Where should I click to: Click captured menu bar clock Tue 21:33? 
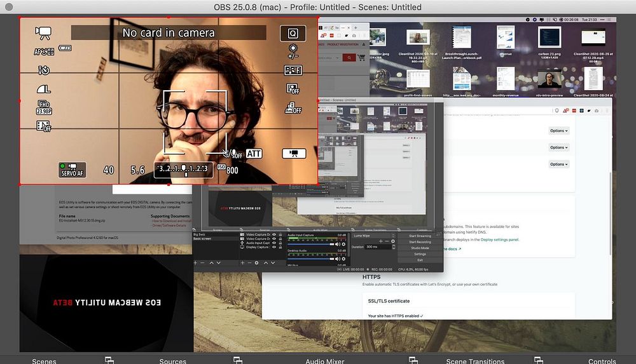[x=590, y=20]
